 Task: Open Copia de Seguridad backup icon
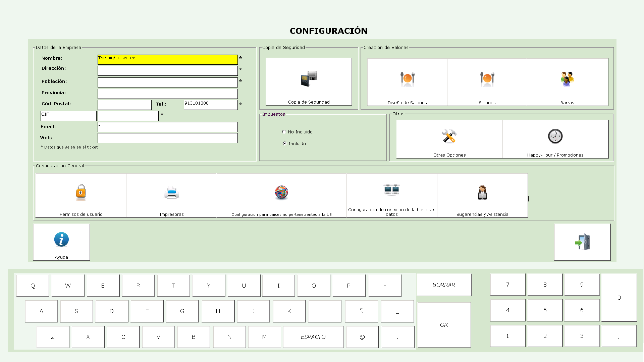(x=309, y=79)
